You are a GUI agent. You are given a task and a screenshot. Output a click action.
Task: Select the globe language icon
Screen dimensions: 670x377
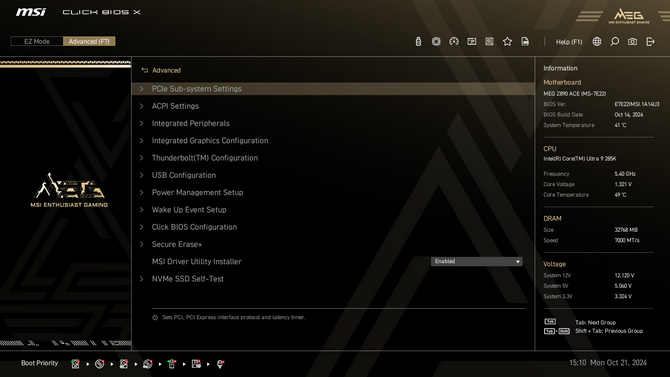[597, 41]
